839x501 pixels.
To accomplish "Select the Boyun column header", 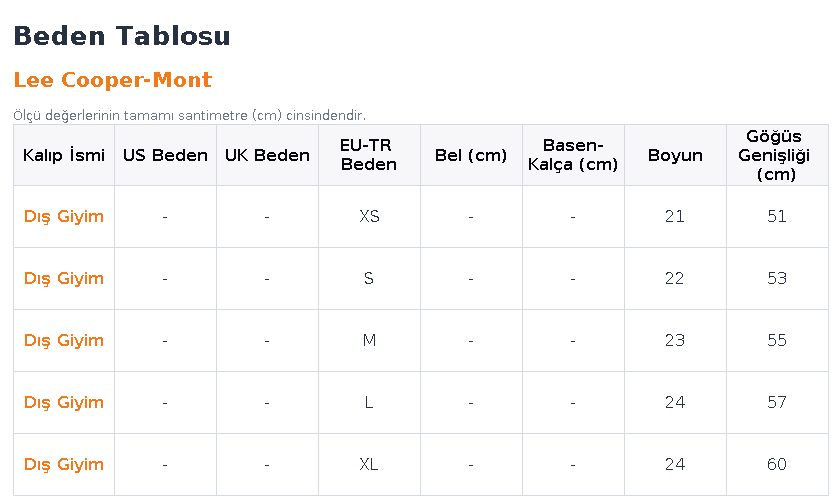I will (675, 155).
